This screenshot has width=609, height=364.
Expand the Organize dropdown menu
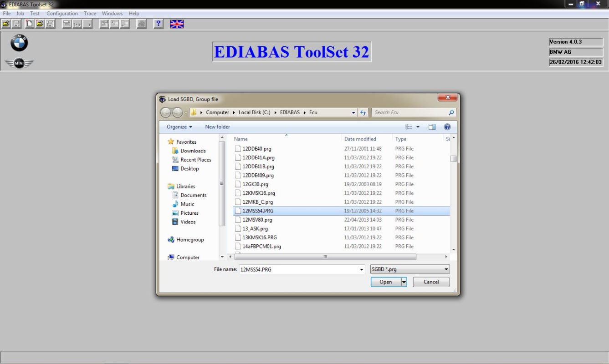click(x=179, y=127)
